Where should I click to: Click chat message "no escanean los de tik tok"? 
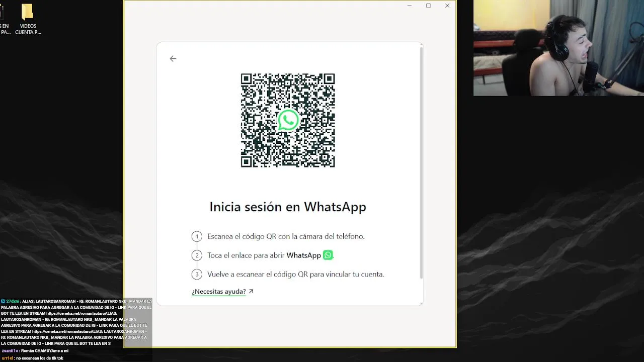coord(39,358)
